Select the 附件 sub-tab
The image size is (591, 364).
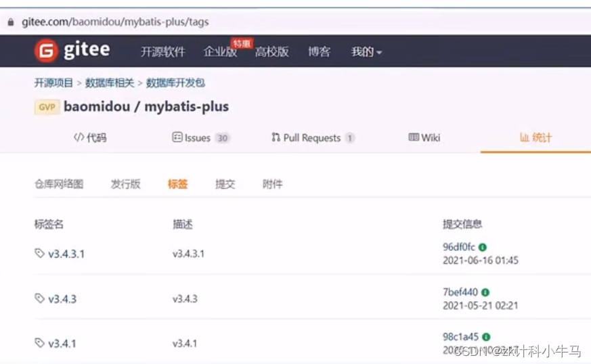click(x=273, y=184)
